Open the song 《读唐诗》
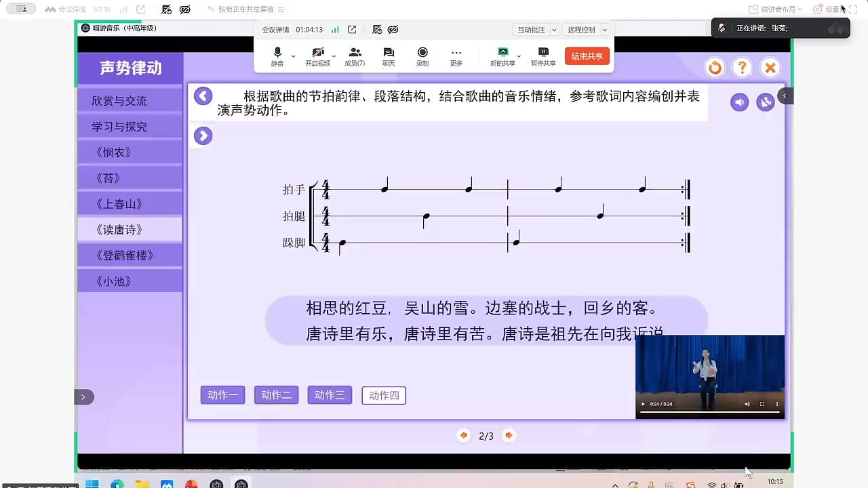 pyautogui.click(x=130, y=230)
